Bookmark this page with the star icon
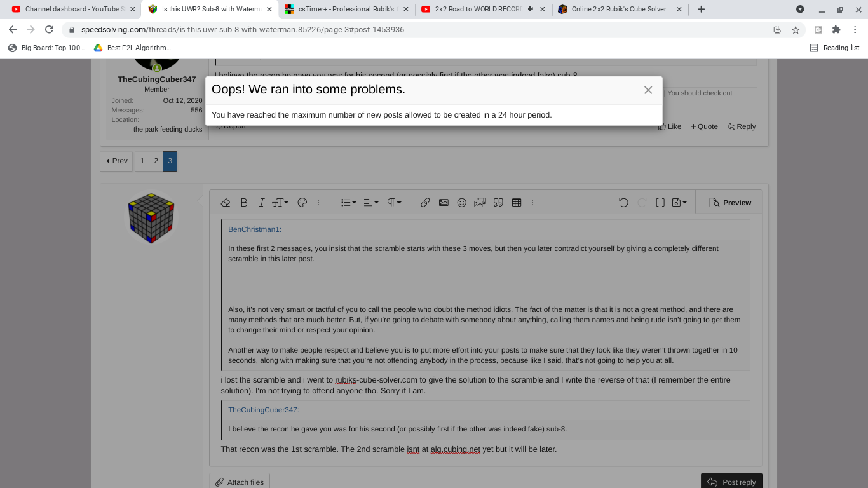Image resolution: width=868 pixels, height=488 pixels. pos(796,30)
